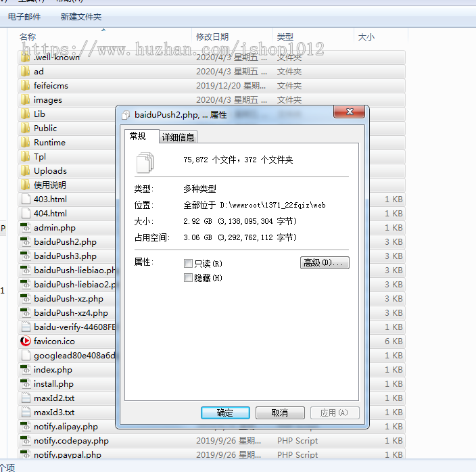This screenshot has width=476, height=472.
Task: Click the feifeicms date 2019/12/20
Action: (x=231, y=86)
